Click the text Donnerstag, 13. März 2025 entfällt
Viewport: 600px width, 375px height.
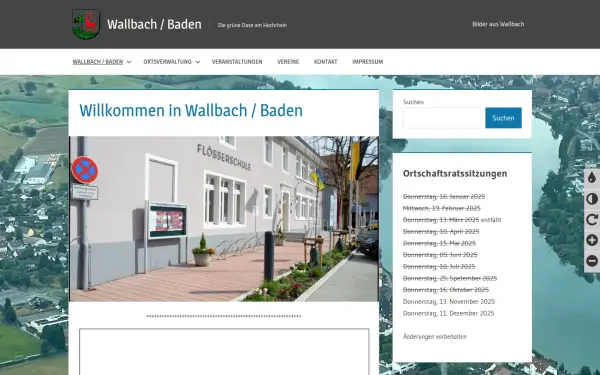point(452,220)
